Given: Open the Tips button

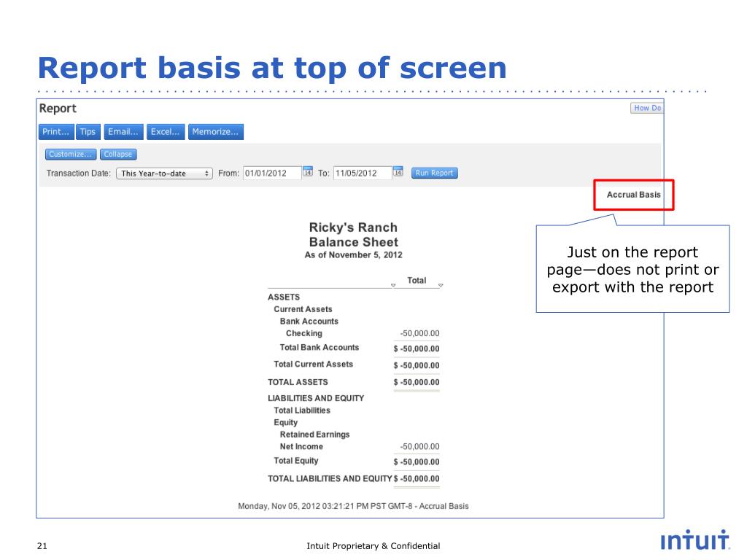Looking at the screenshot, I should pos(88,132).
